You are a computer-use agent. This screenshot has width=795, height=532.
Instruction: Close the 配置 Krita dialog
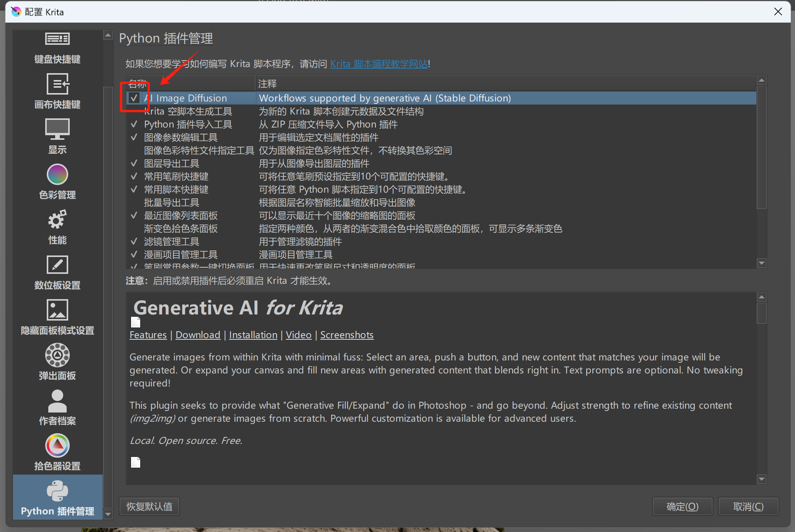tap(778, 12)
